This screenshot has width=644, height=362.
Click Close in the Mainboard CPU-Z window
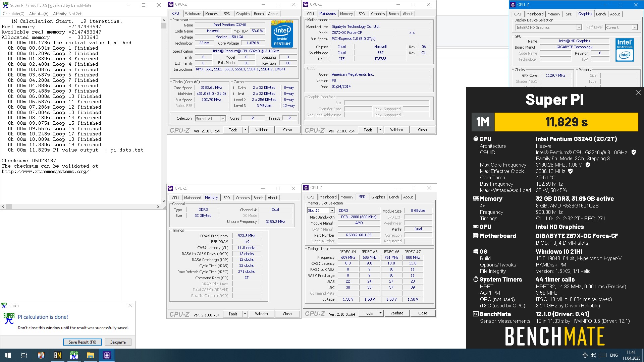[x=422, y=130]
